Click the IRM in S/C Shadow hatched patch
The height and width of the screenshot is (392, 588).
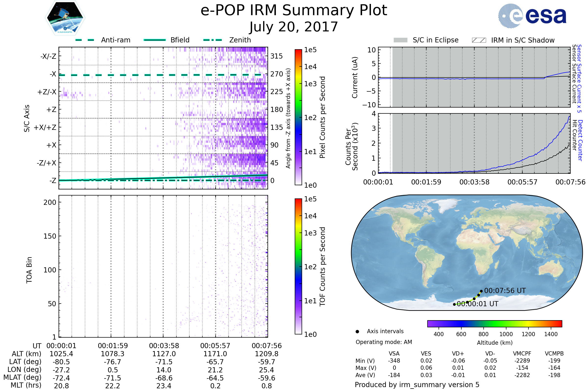pos(479,40)
